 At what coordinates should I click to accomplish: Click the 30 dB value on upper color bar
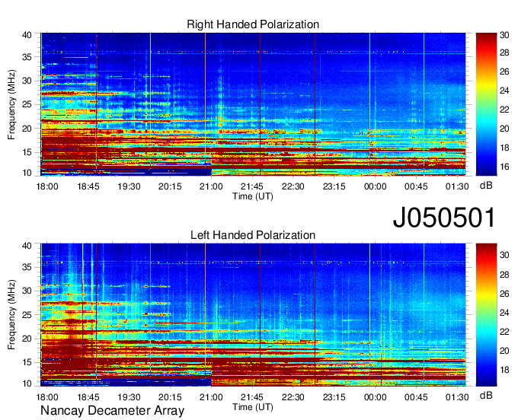coord(504,35)
